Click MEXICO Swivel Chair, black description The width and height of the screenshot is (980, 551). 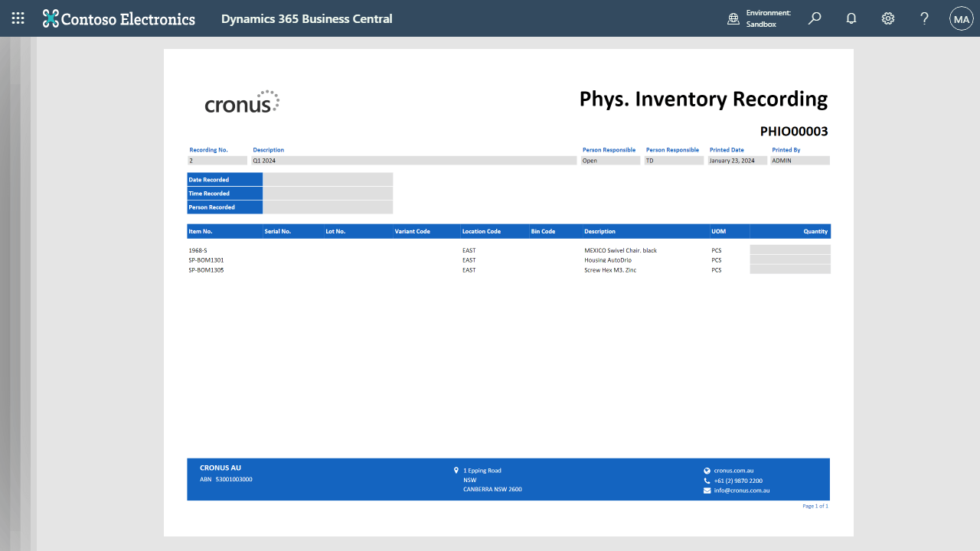pyautogui.click(x=620, y=250)
